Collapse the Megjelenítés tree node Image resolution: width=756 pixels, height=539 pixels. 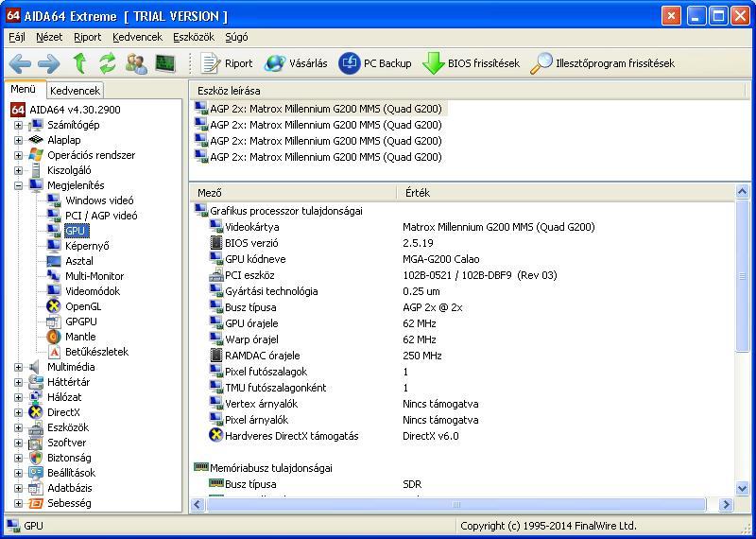(18, 185)
